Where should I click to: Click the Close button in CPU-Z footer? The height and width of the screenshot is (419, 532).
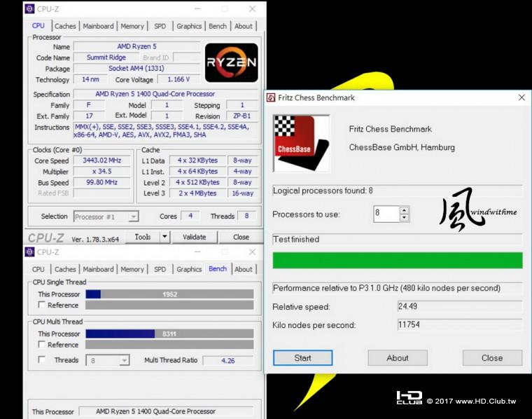click(x=241, y=237)
